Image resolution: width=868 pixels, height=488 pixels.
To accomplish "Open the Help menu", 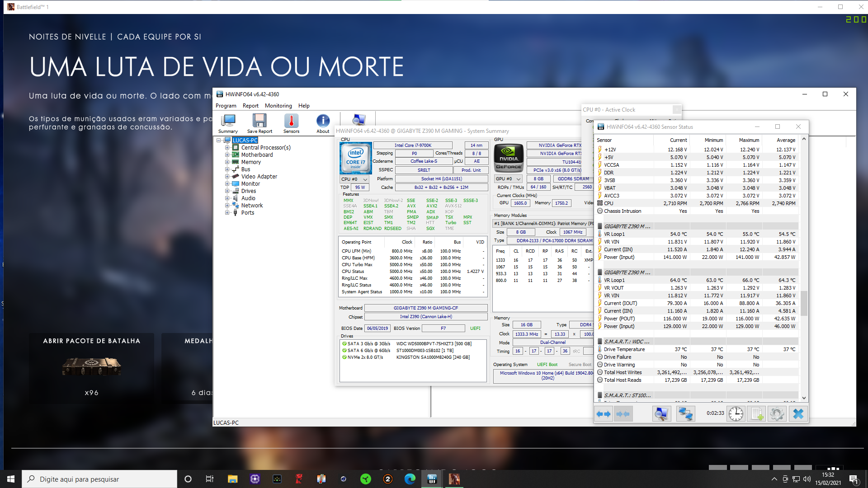I will [x=304, y=106].
